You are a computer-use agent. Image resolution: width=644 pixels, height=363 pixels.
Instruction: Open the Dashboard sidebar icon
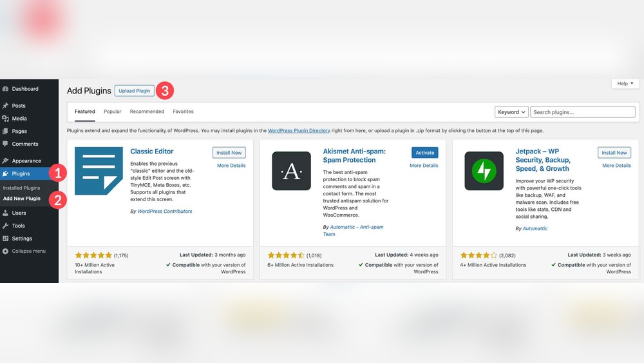pyautogui.click(x=5, y=89)
